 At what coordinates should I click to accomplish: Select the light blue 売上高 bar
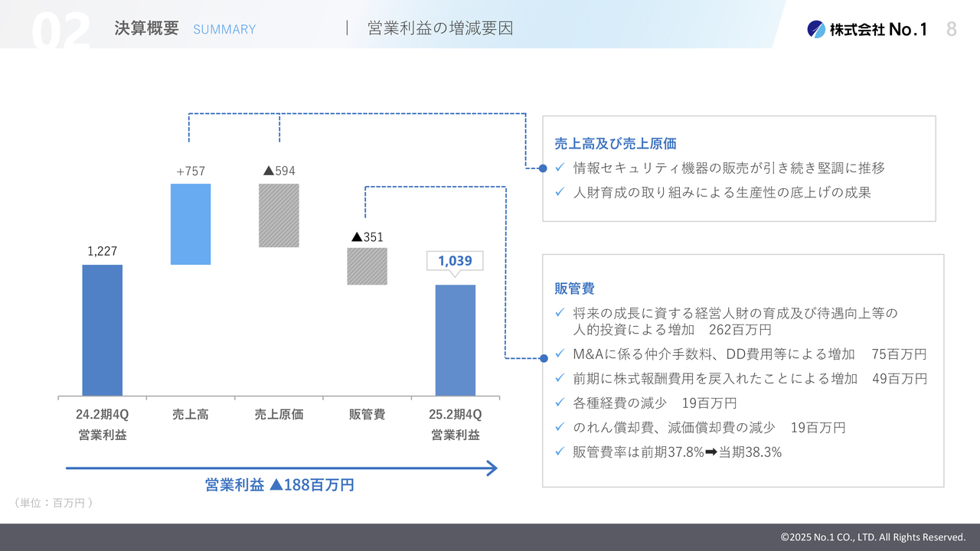[x=191, y=224]
